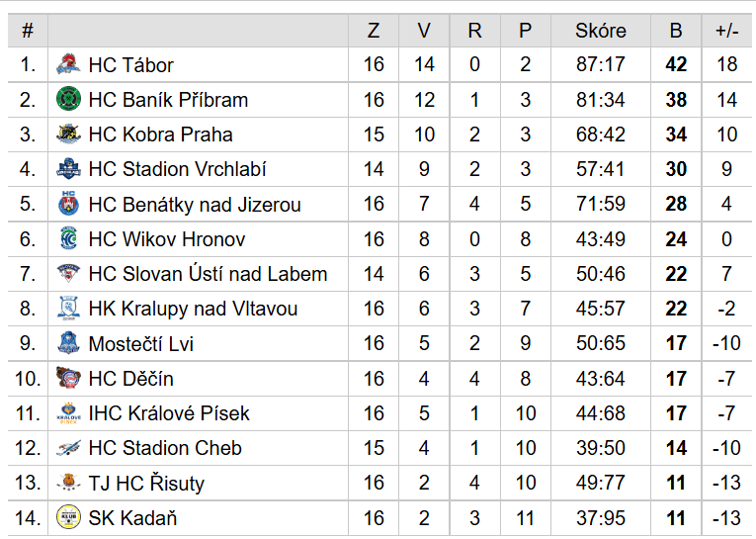Click the HC Benátky nad Jizerou crest
The height and width of the screenshot is (539, 756).
tap(68, 204)
